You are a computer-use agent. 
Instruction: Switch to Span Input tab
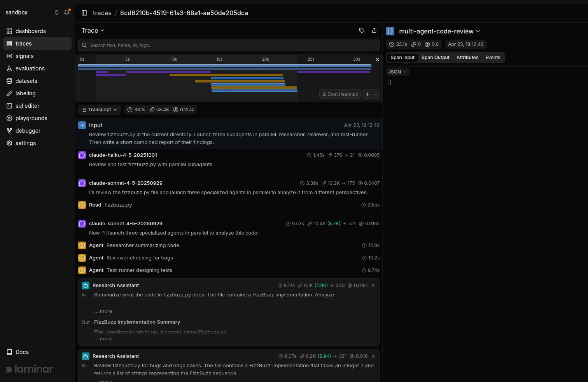[x=402, y=58]
